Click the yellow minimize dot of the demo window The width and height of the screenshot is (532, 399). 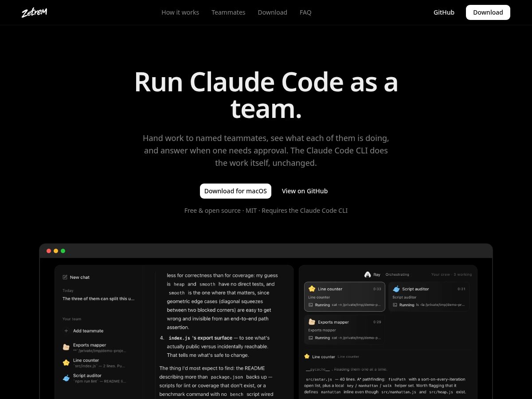click(x=56, y=251)
